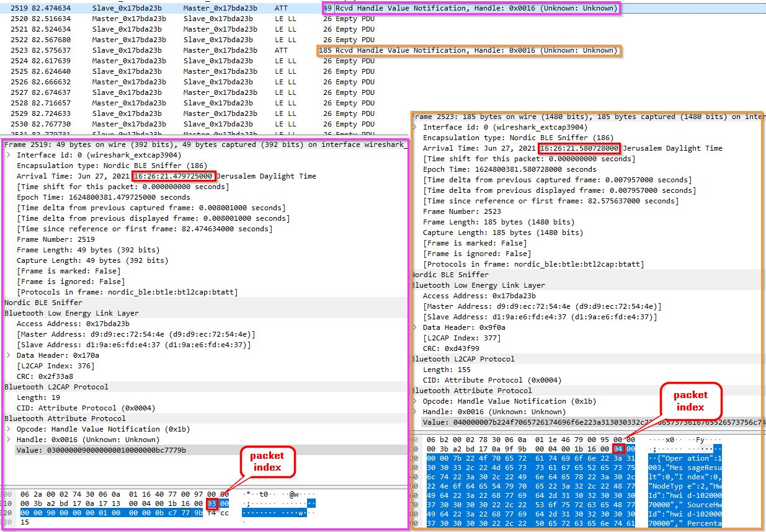Select 'Length: 155' under L2CAP Protocol
766x532 pixels.
[448, 370]
